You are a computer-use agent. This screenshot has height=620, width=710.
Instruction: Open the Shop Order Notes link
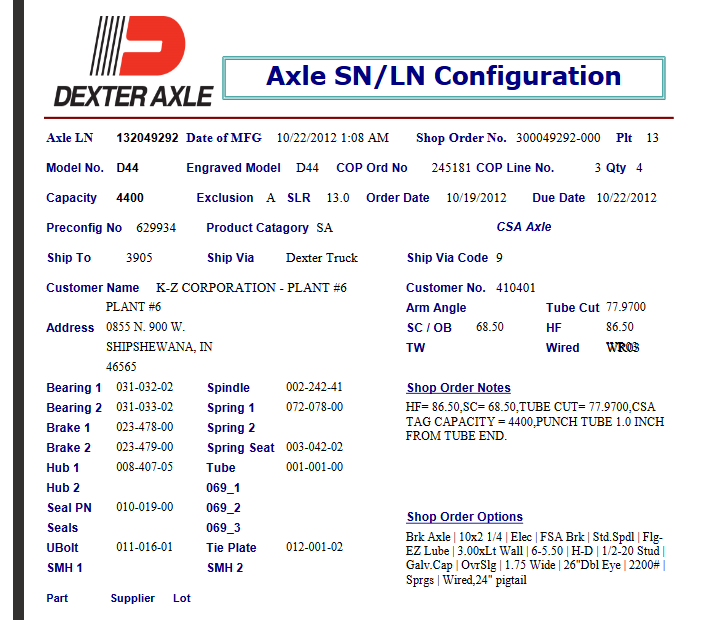click(x=458, y=388)
